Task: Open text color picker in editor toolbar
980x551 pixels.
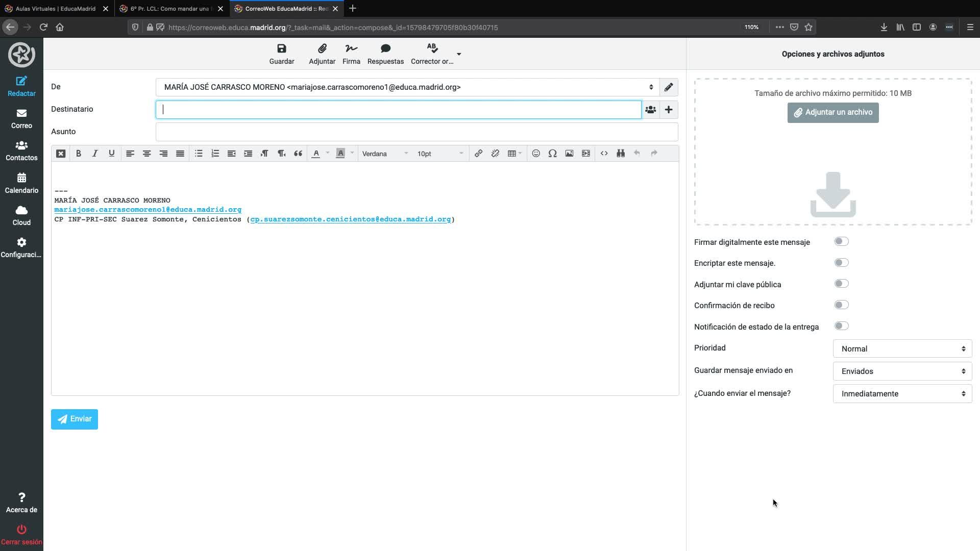Action: click(327, 154)
